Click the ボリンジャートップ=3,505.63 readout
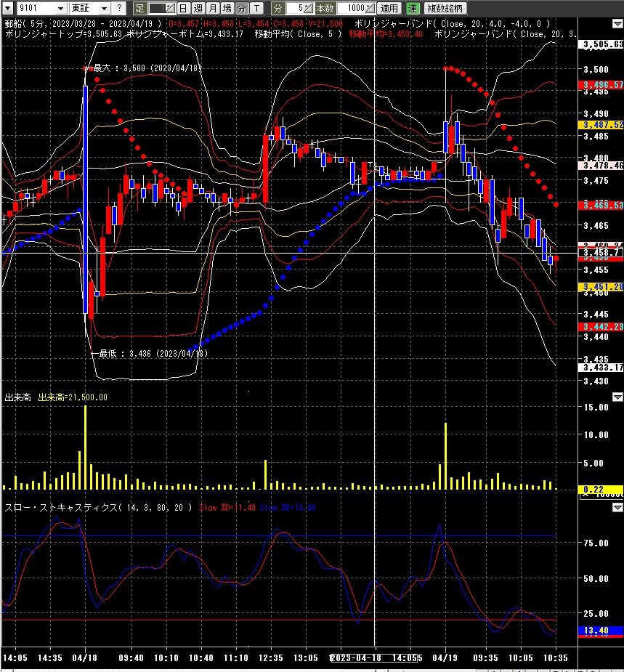The width and height of the screenshot is (624, 672). 63,34
